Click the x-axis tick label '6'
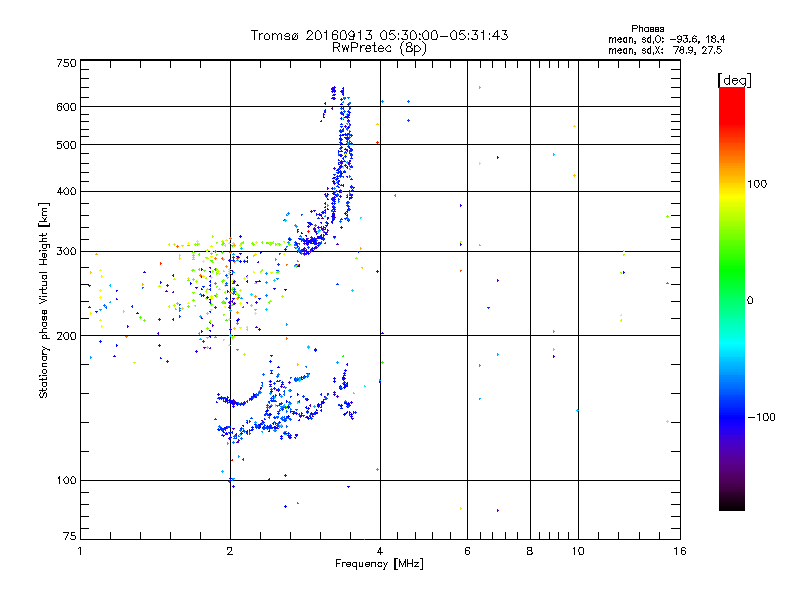 click(x=467, y=551)
